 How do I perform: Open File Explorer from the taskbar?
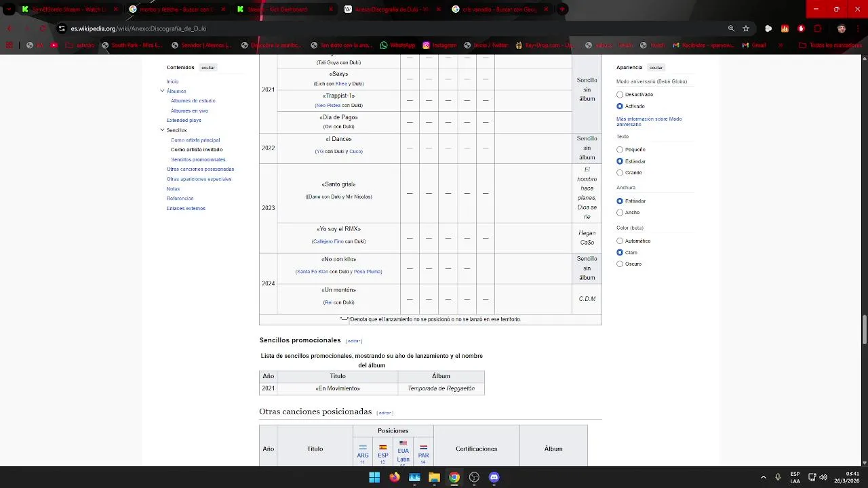point(434,477)
